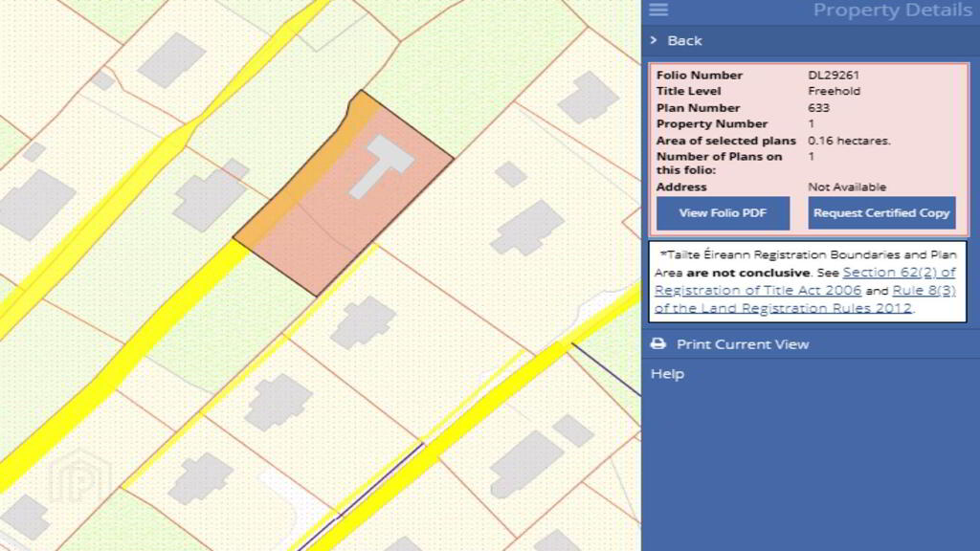
Task: Click the chevron arrow beside Back
Action: (654, 40)
